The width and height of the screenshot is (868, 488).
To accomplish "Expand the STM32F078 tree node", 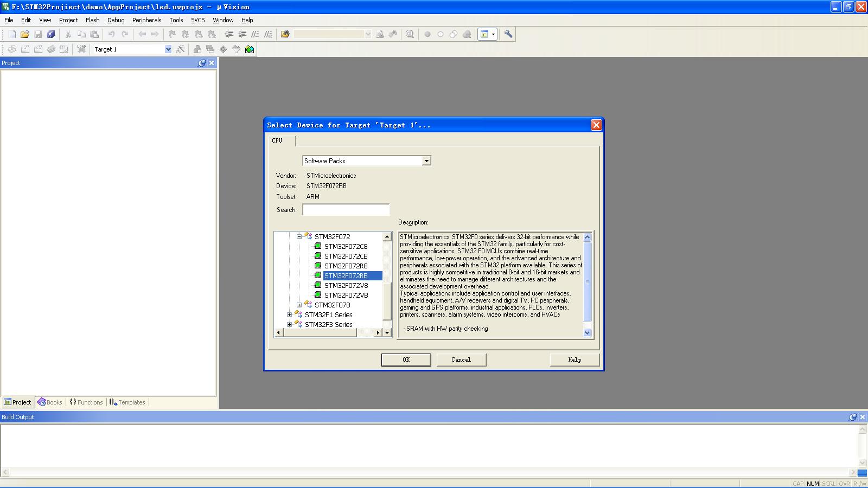I will click(x=299, y=305).
